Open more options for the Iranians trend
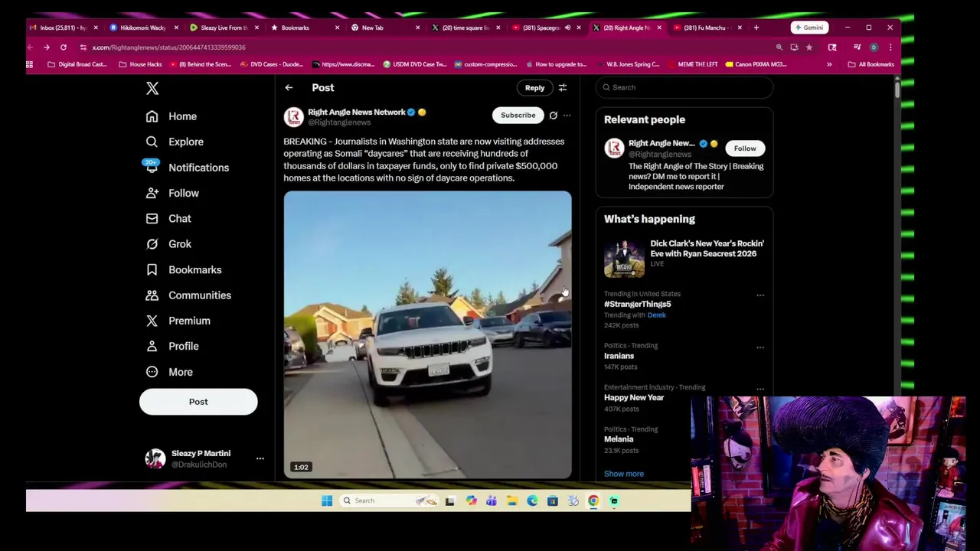Screen dimensions: 980x551 (x=760, y=347)
